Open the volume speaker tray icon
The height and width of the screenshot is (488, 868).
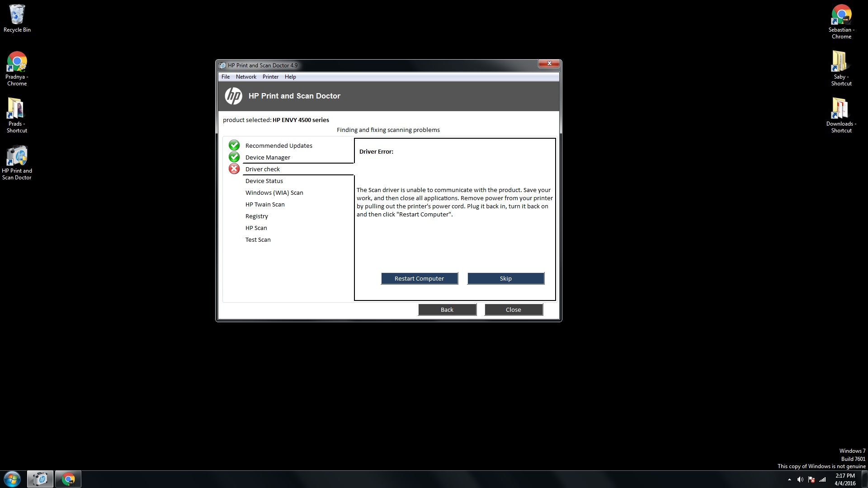[x=800, y=479]
